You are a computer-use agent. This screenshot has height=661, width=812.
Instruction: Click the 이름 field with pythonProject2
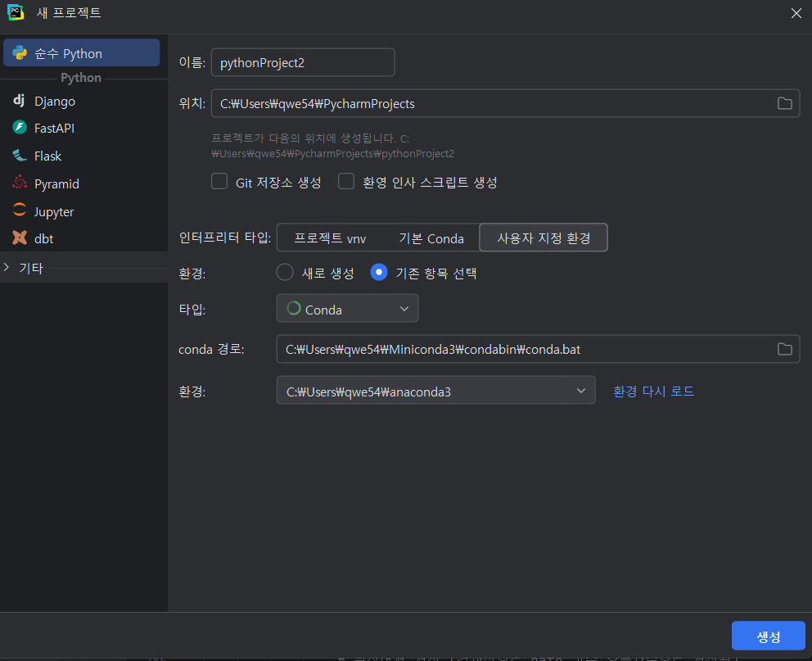click(303, 63)
